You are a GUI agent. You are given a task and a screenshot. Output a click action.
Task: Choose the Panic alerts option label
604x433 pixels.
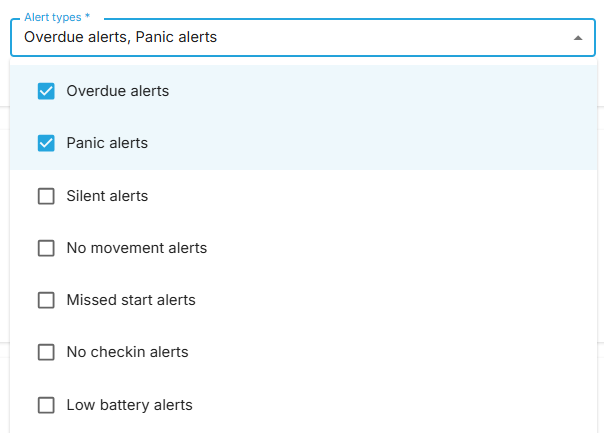click(x=107, y=143)
